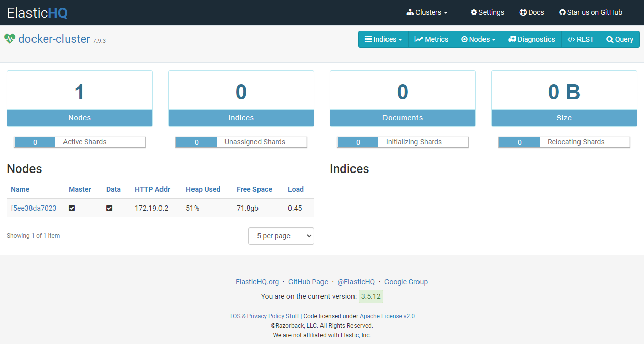644x344 pixels.
Task: Click the Query magnifier icon
Action: click(609, 39)
